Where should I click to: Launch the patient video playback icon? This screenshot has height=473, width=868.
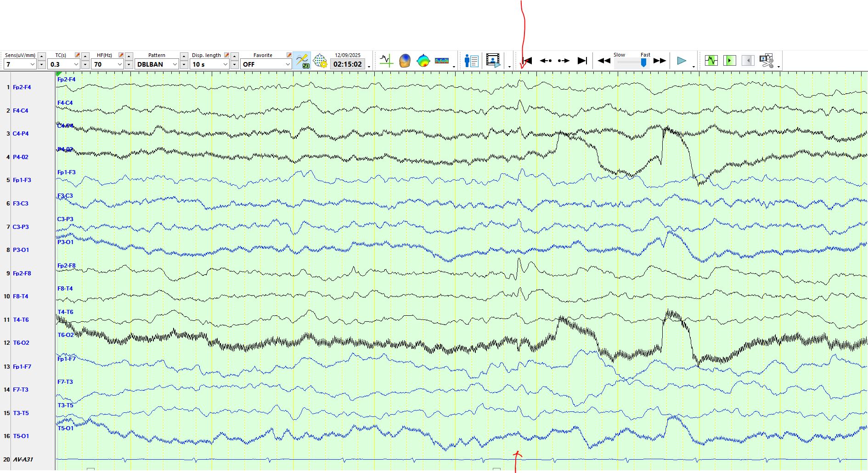coord(493,61)
